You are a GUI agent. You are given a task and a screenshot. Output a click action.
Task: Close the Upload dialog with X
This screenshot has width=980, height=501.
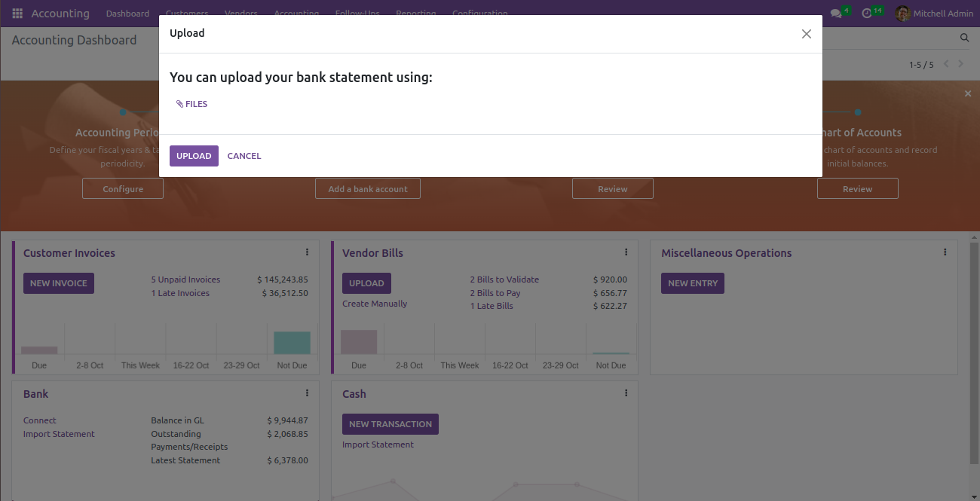click(x=806, y=34)
